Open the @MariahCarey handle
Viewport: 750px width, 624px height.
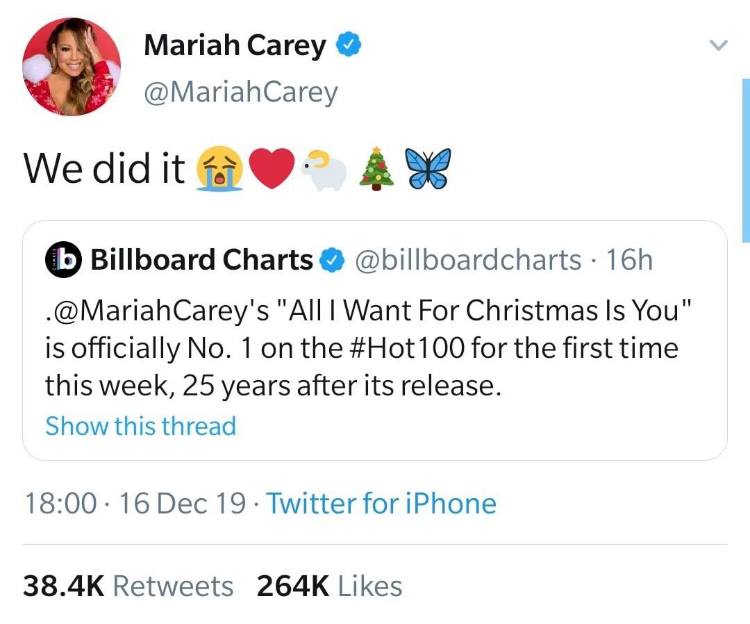tap(241, 92)
